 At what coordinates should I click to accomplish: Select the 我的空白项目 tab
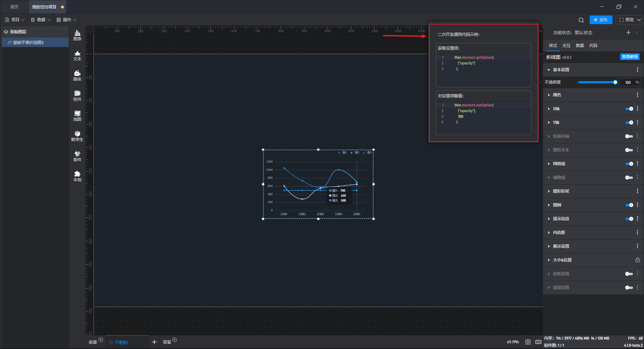tap(47, 7)
